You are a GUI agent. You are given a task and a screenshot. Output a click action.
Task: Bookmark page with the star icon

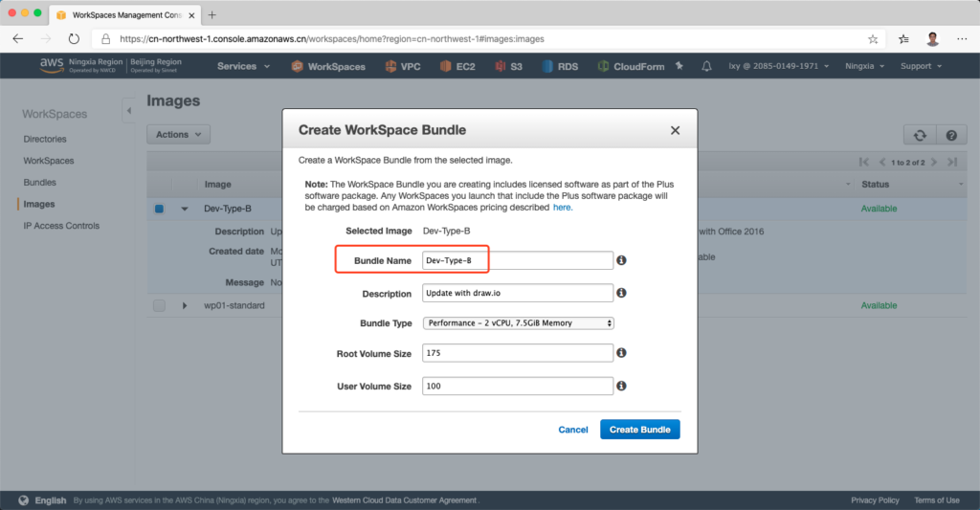[x=873, y=39]
